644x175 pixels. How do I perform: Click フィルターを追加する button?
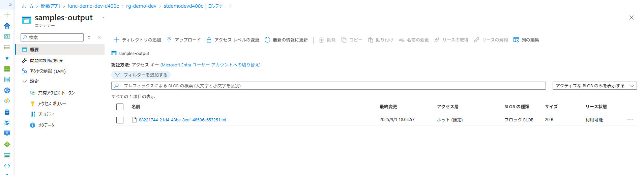point(141,75)
